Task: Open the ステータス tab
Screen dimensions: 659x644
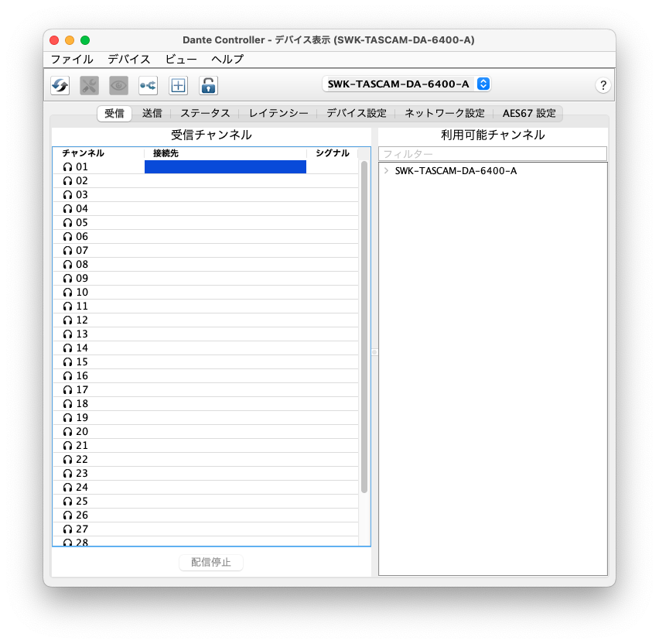Action: tap(205, 113)
